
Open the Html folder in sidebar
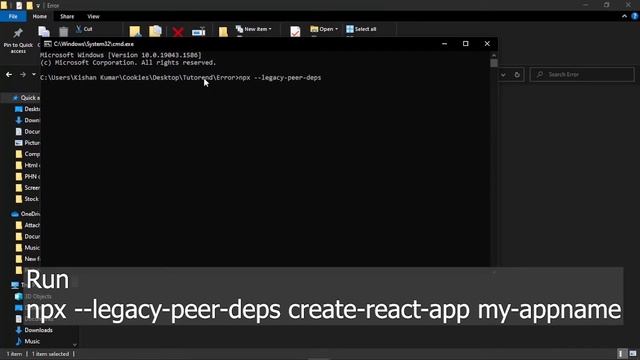pos(28,165)
